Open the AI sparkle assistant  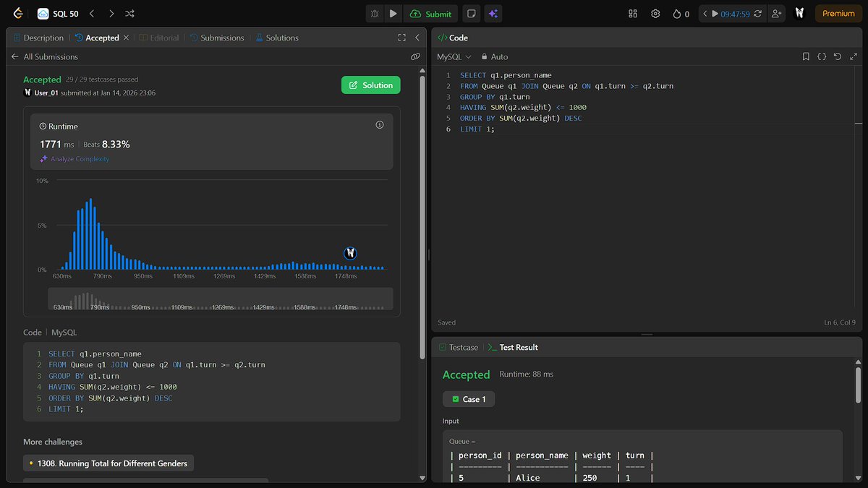tap(493, 13)
